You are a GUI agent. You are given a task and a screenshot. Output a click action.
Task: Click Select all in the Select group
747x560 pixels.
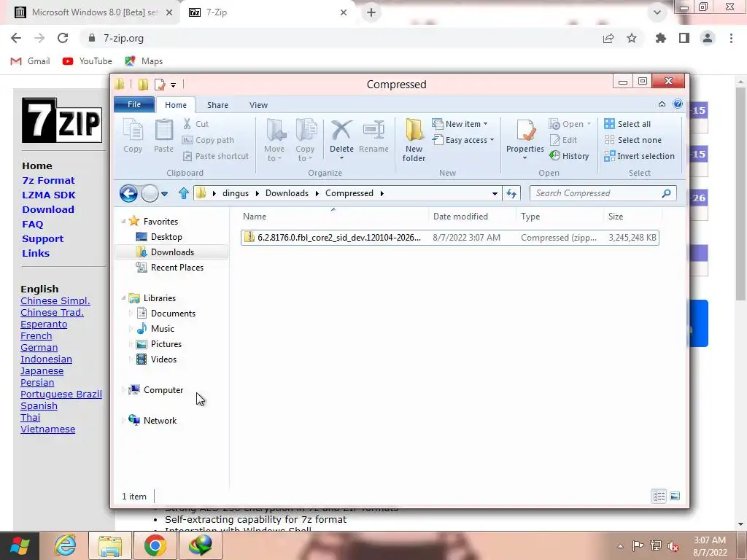tap(627, 124)
